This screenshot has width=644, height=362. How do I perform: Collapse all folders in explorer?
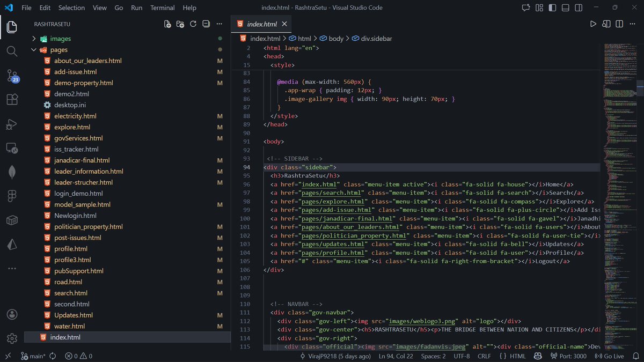[206, 24]
